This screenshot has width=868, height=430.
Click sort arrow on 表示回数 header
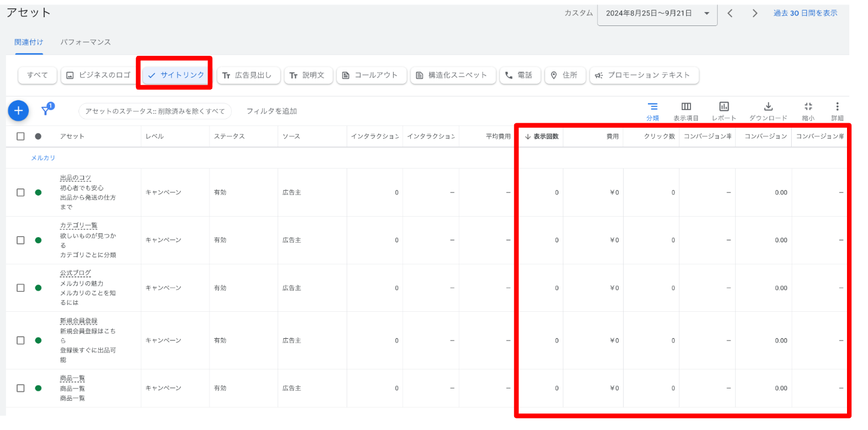coord(527,137)
